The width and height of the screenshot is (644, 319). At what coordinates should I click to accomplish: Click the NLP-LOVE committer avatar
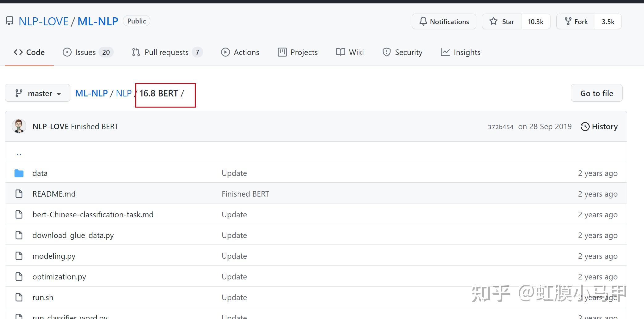(x=19, y=126)
